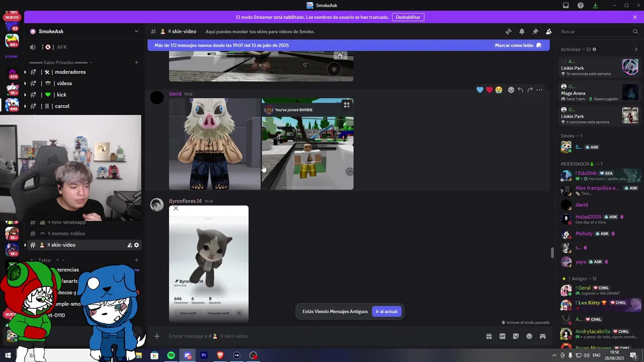Open more options on david's message
644x362 pixels.
[539, 89]
